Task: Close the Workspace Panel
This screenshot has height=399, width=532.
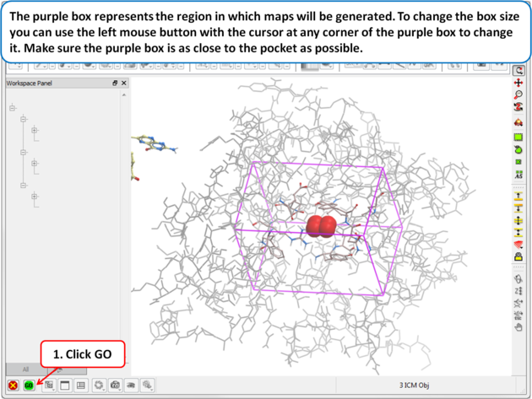Action: [124, 84]
